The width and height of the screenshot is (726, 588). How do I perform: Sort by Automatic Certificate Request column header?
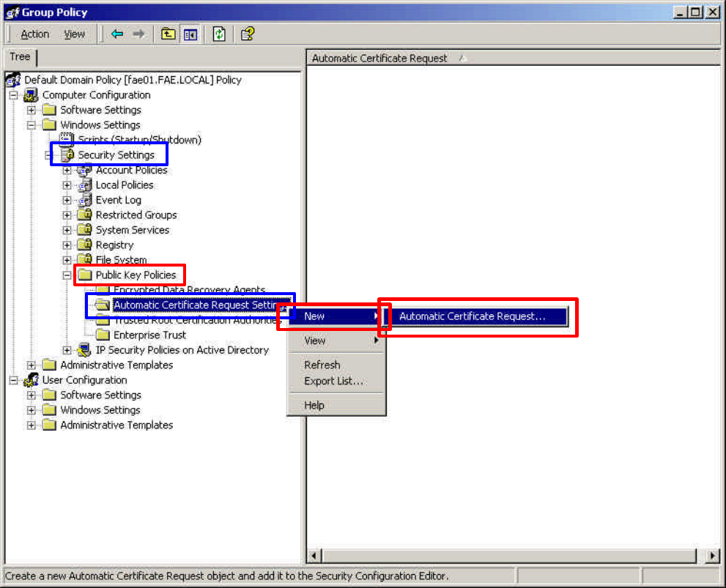point(513,59)
